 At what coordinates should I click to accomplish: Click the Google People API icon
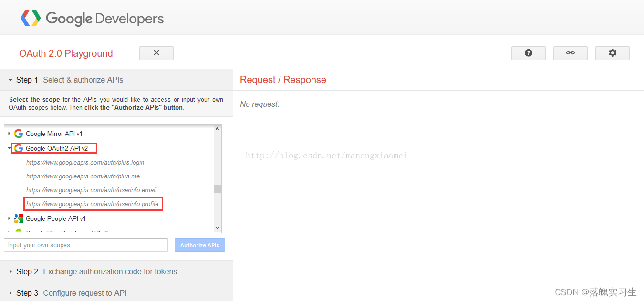[19, 218]
